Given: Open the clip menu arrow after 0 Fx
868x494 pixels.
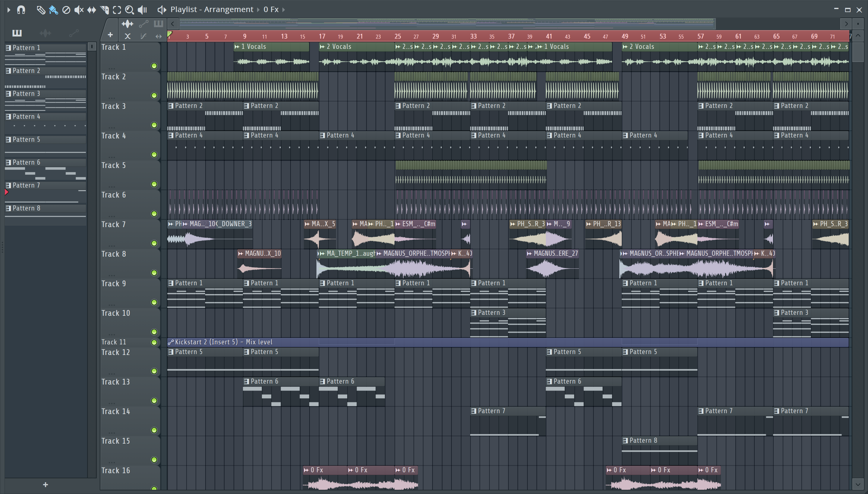Looking at the screenshot, I should 283,10.
